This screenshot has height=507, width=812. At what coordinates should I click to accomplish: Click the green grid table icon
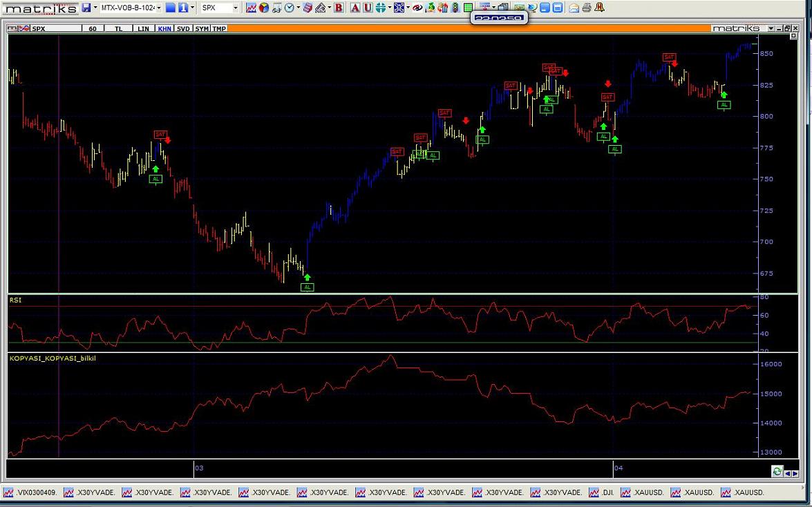pos(468,8)
